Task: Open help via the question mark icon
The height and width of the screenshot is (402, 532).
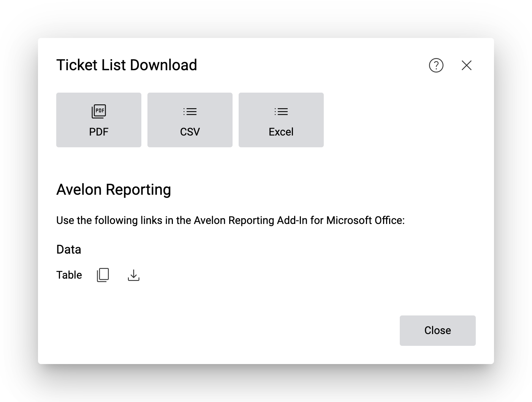Action: tap(436, 65)
